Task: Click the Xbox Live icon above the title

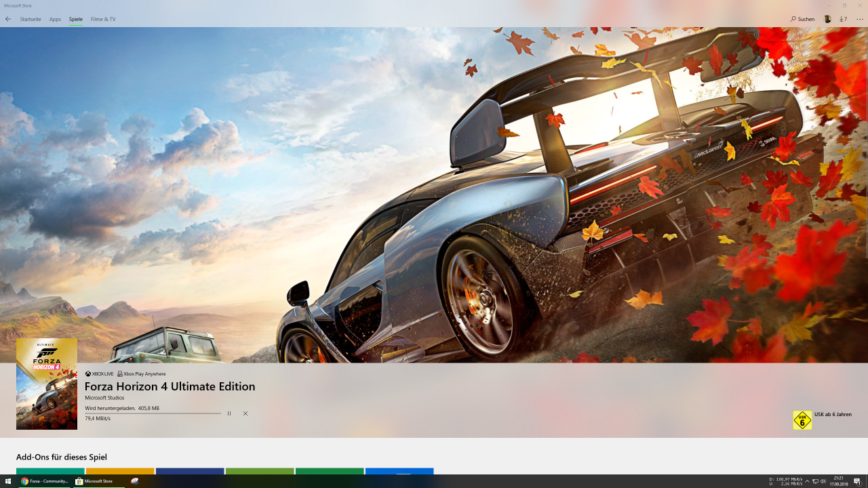Action: point(87,373)
